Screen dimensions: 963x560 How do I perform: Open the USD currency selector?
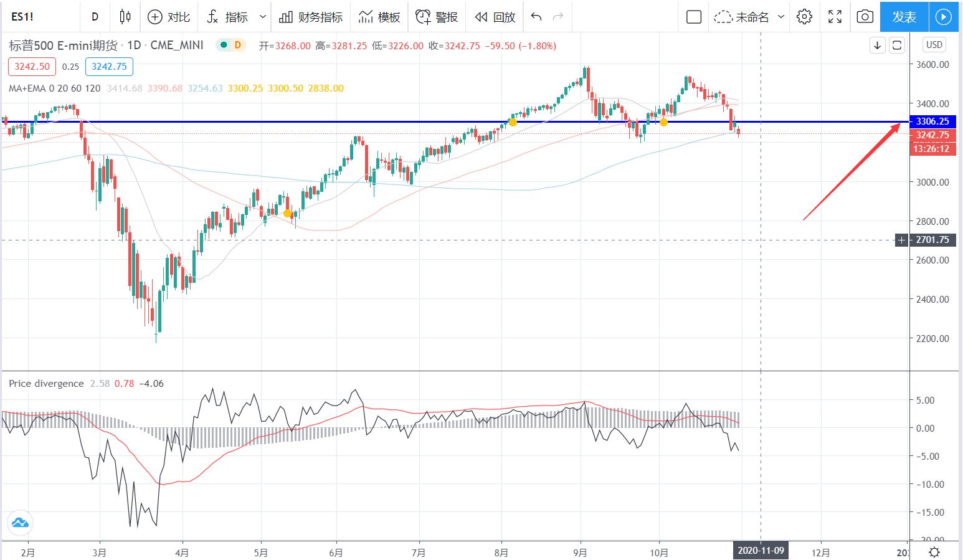pyautogui.click(x=934, y=45)
